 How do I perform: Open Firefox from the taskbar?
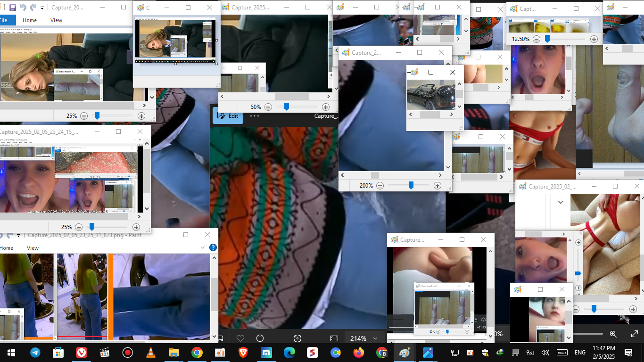click(359, 353)
